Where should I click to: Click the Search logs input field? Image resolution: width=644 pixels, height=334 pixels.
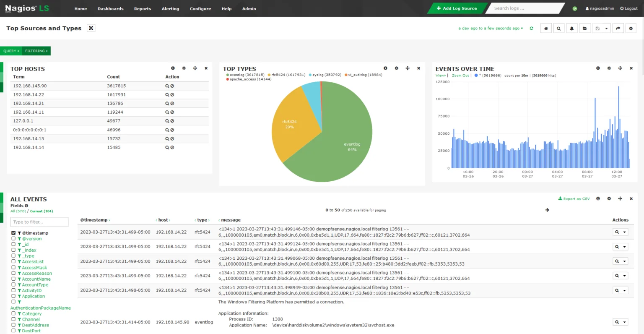tap(525, 8)
